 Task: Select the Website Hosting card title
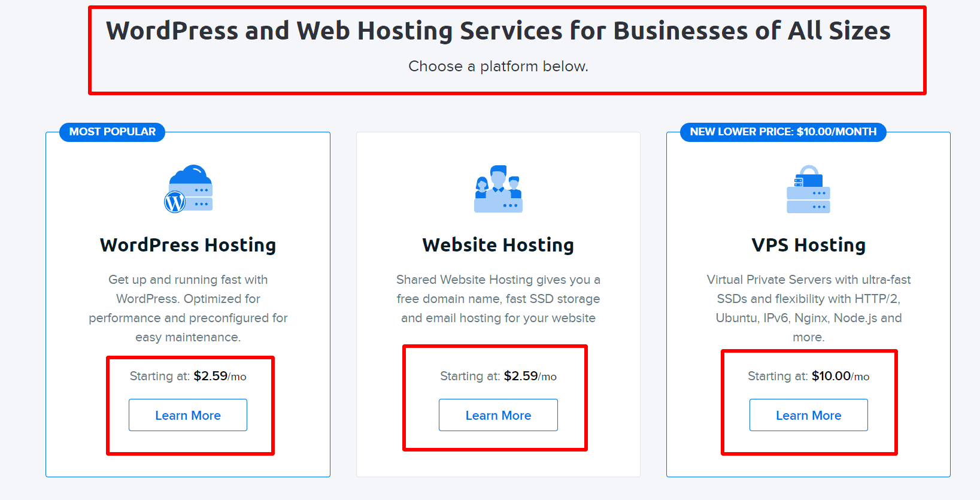[498, 245]
